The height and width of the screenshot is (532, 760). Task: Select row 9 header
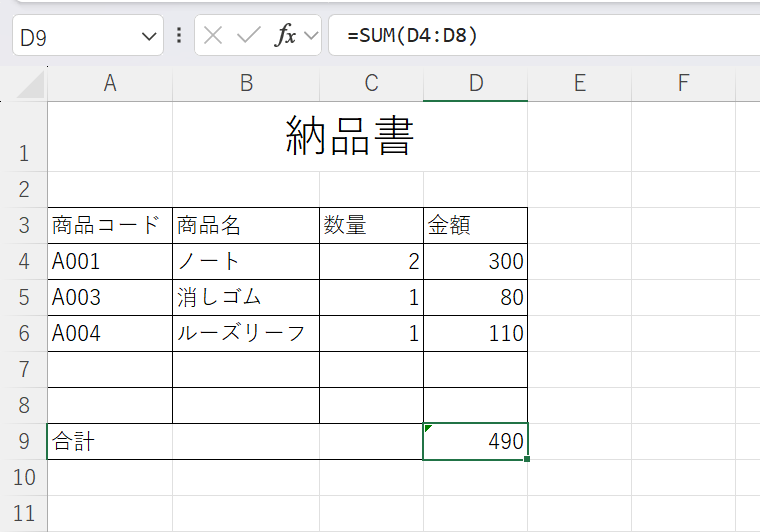point(24,441)
